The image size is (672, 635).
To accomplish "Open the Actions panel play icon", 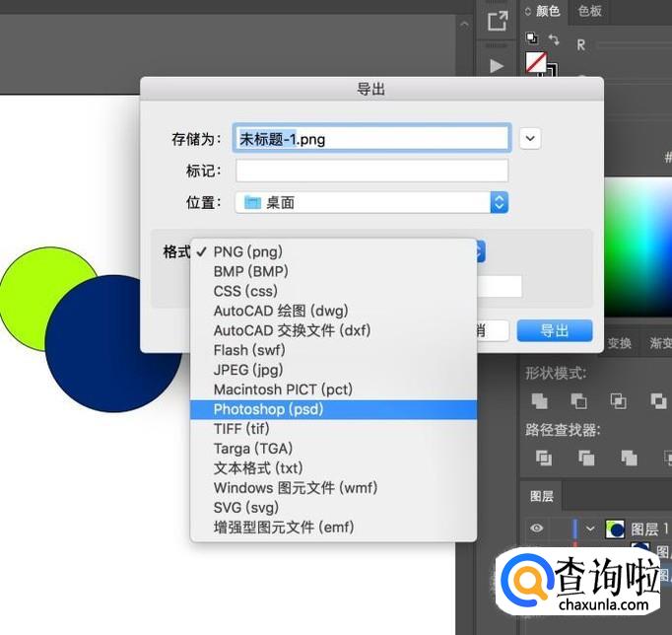I will [497, 66].
